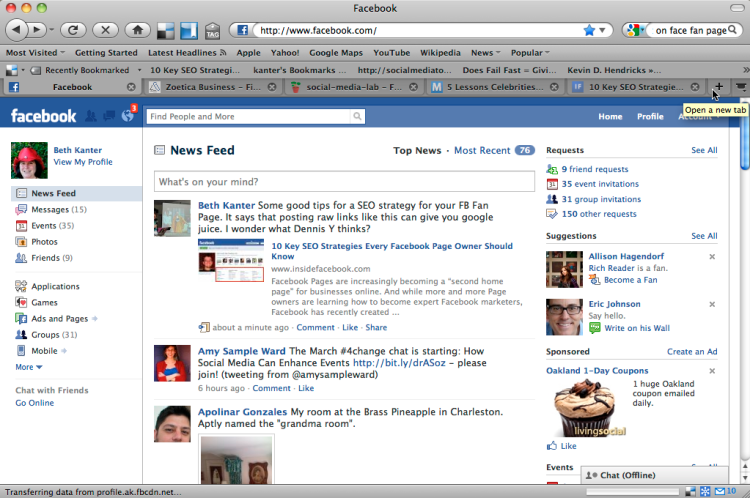Open URL bar history dropdown arrow
750x498 pixels.
[602, 31]
